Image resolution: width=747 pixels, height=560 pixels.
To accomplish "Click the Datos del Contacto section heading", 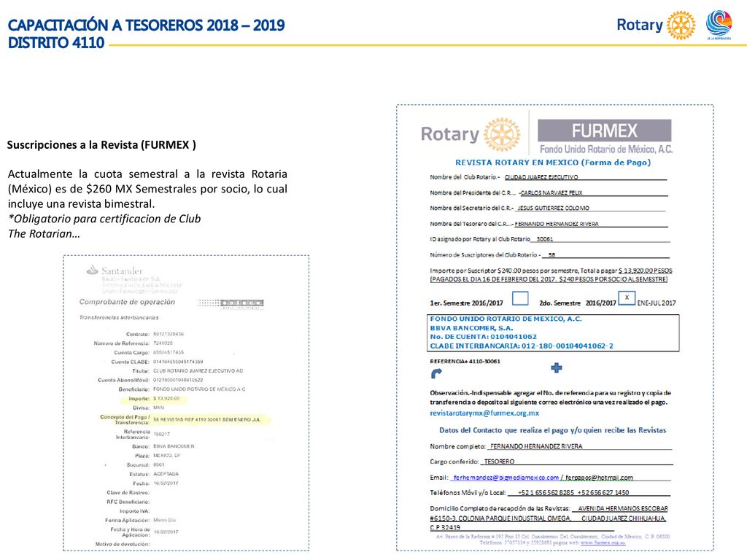I will coord(553,430).
